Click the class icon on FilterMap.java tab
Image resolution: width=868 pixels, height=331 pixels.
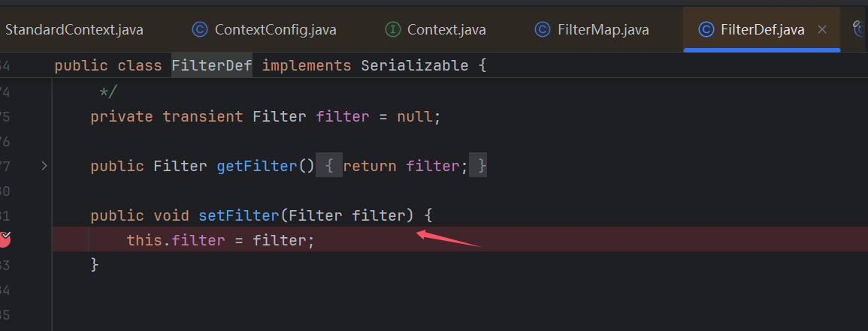pyautogui.click(x=543, y=29)
